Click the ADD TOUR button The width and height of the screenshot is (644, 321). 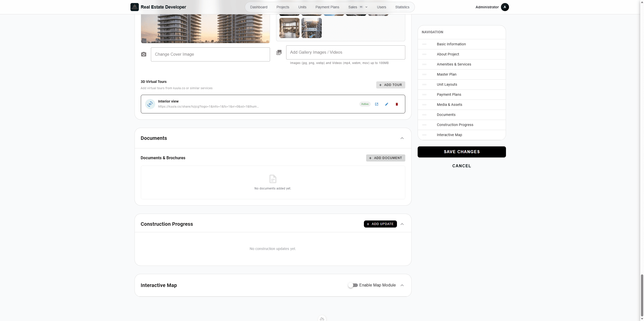391,85
